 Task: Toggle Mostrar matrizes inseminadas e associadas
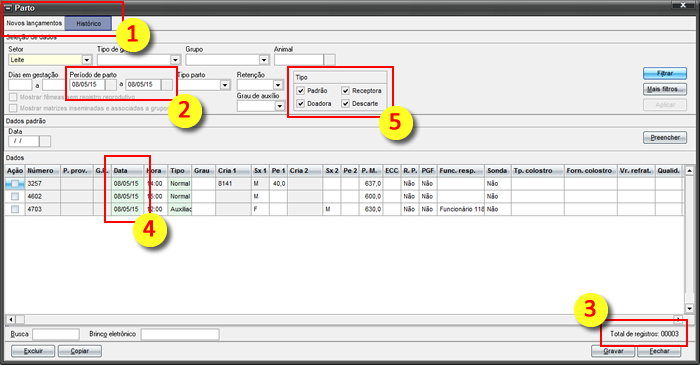(x=13, y=108)
